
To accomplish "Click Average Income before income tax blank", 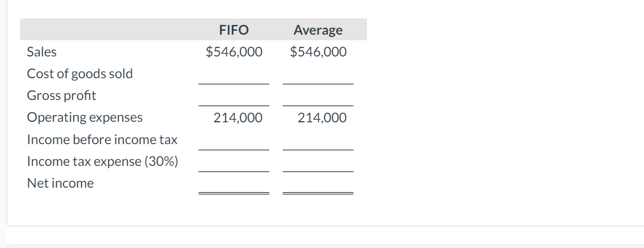I will click(x=318, y=140).
